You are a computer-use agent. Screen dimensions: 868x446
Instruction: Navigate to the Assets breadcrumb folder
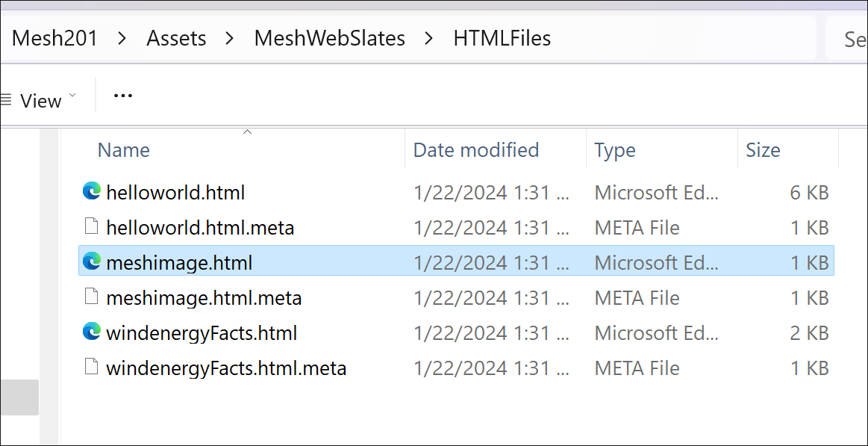[x=176, y=38]
